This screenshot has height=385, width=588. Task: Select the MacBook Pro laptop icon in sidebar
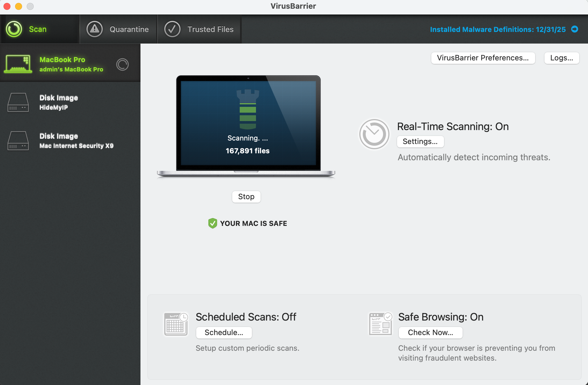click(x=18, y=64)
